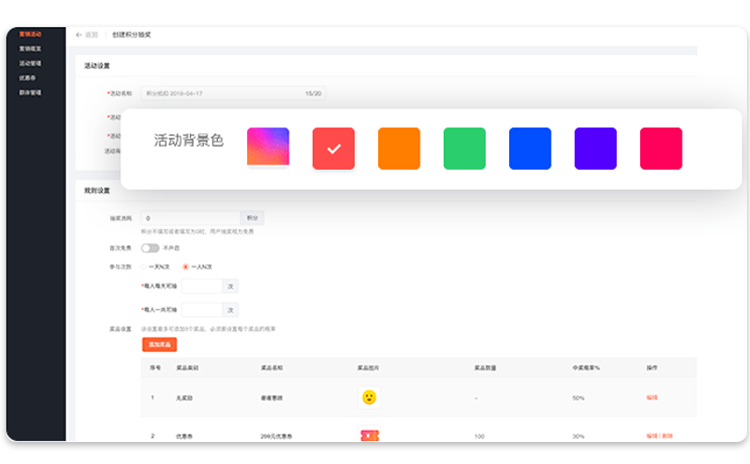The width and height of the screenshot is (750, 464).
Task: Select the 一人N次 radio option
Action: (185, 267)
